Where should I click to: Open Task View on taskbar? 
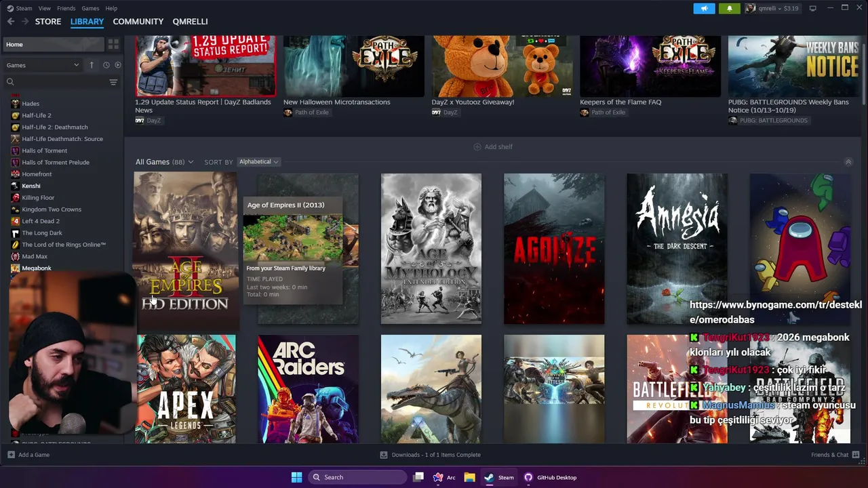click(418, 477)
